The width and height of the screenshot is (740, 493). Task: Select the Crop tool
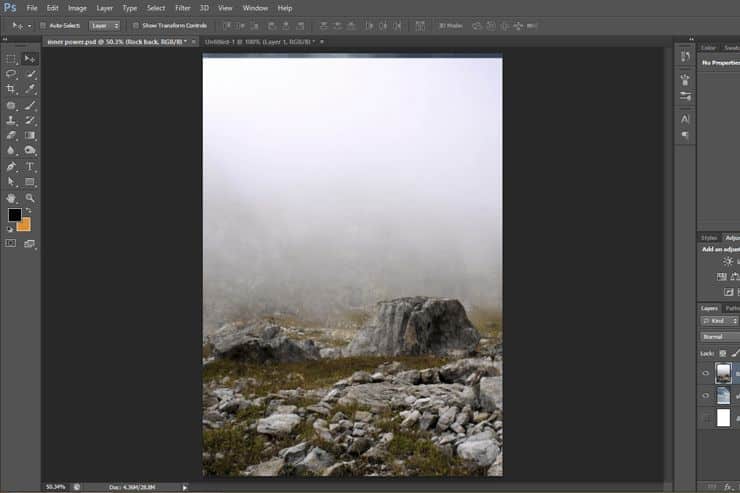pyautogui.click(x=11, y=89)
